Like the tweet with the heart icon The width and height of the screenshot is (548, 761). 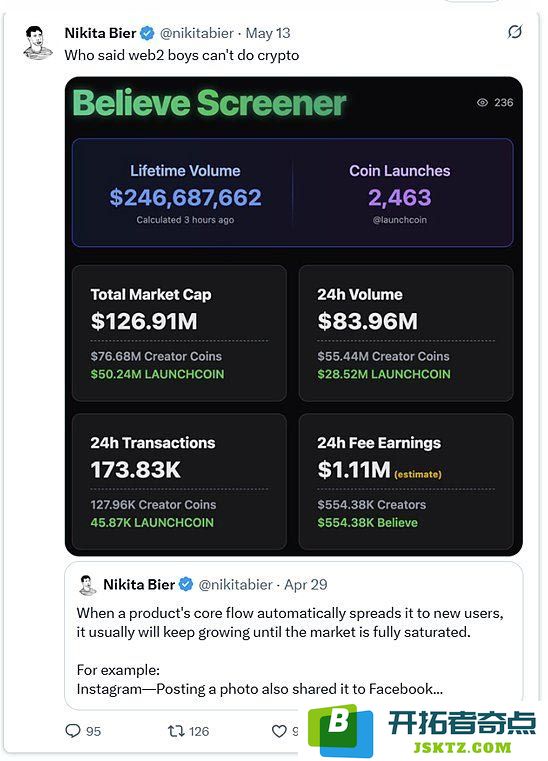(x=279, y=731)
